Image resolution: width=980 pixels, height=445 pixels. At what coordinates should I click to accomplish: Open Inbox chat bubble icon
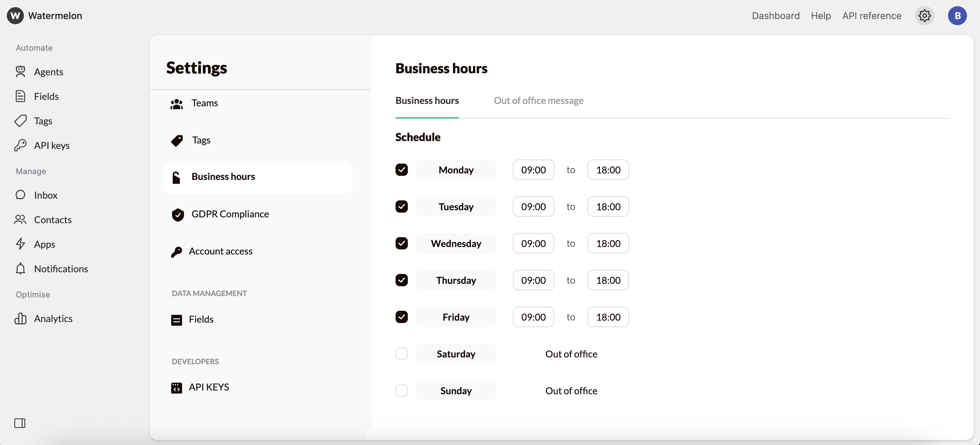[20, 195]
